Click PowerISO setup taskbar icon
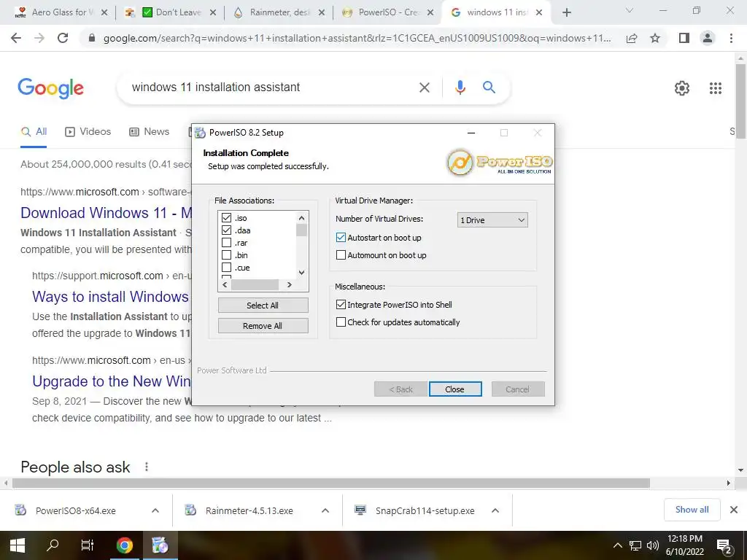Viewport: 747px width, 560px height. pyautogui.click(x=160, y=545)
